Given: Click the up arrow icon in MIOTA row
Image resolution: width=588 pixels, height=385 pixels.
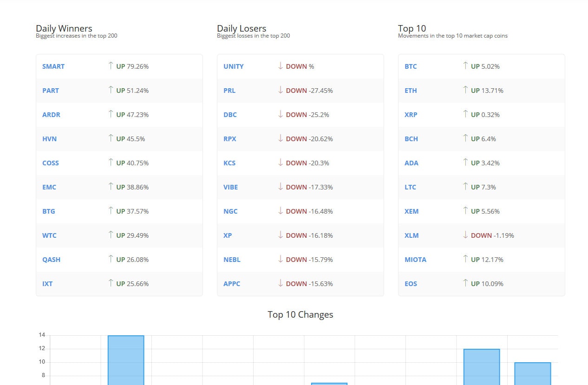Looking at the screenshot, I should click(465, 259).
